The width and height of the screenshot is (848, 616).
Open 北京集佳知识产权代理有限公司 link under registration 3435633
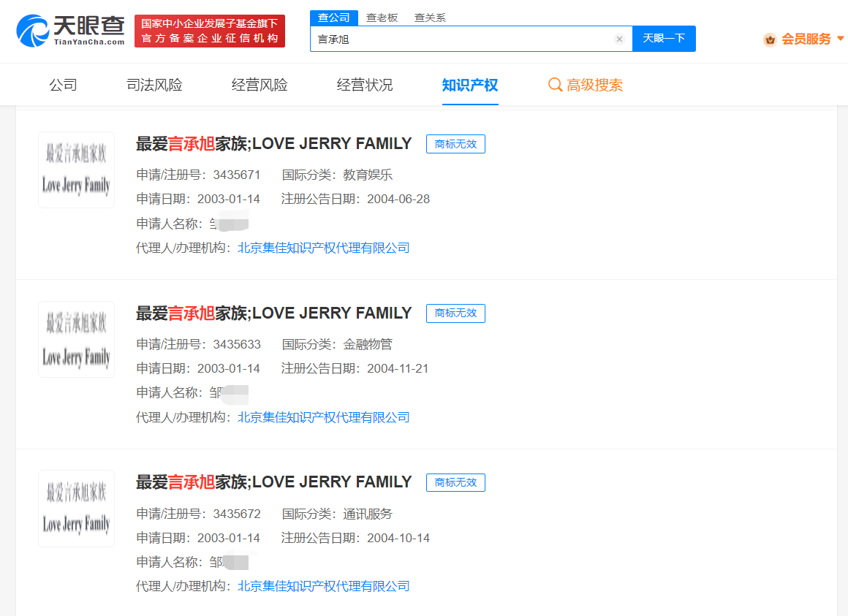(323, 417)
